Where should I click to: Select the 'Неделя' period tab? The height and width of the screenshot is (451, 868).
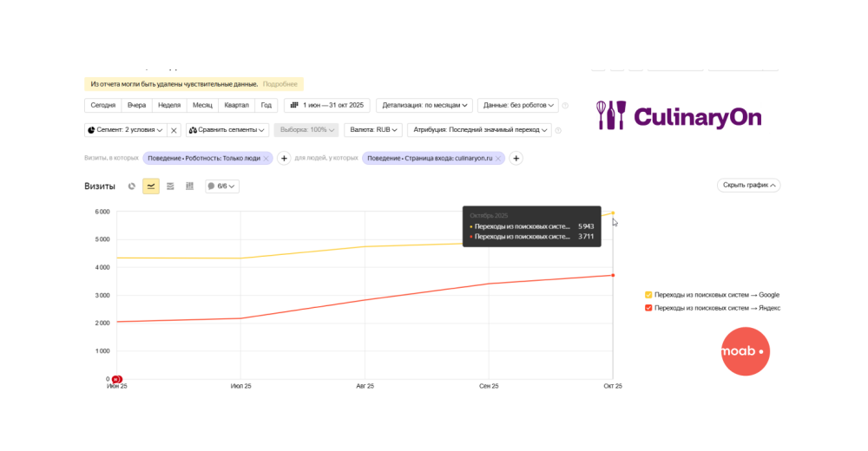pyautogui.click(x=169, y=105)
